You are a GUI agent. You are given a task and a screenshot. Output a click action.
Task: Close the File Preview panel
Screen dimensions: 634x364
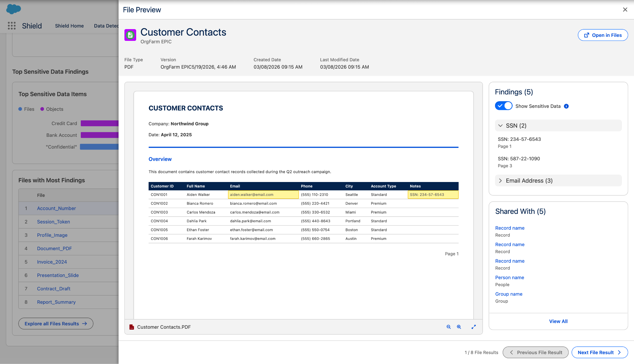[x=625, y=10]
